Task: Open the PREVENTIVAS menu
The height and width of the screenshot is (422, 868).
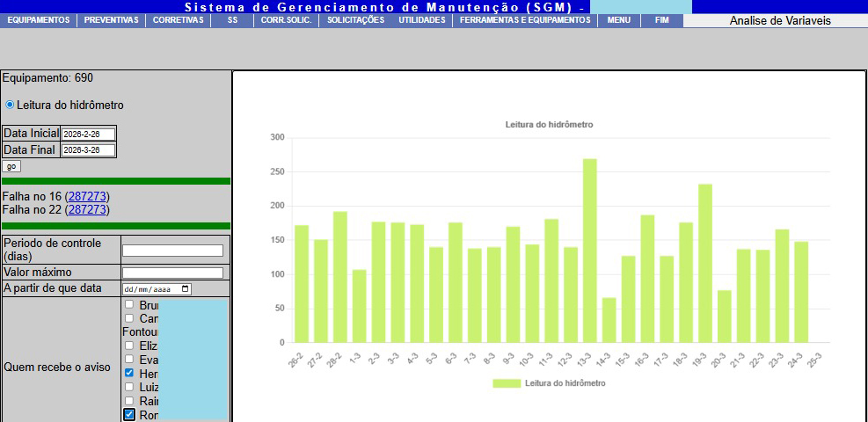Action: click(111, 20)
